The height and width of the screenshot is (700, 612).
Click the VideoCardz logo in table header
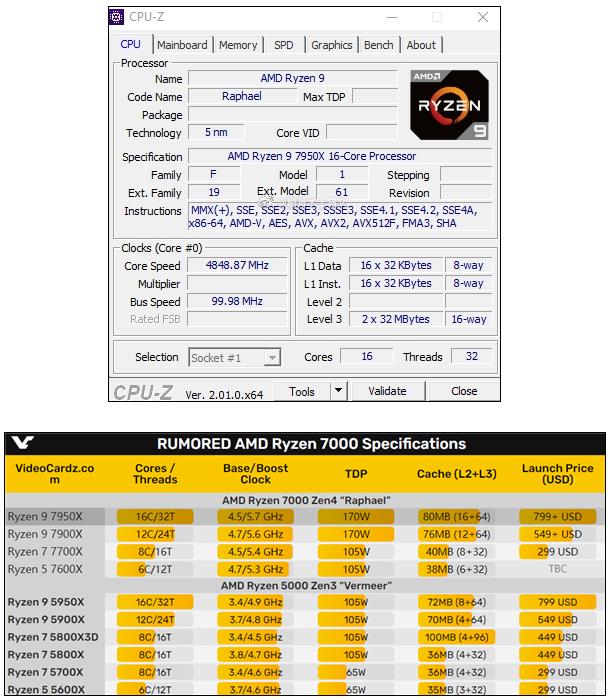[x=22, y=443]
